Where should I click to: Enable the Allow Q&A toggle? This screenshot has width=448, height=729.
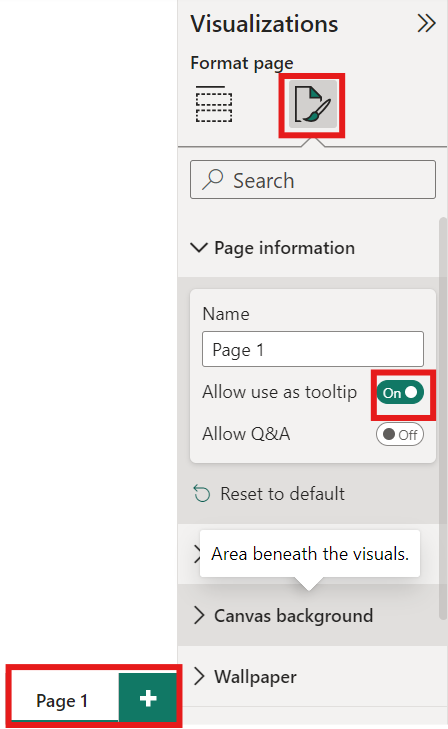point(400,434)
